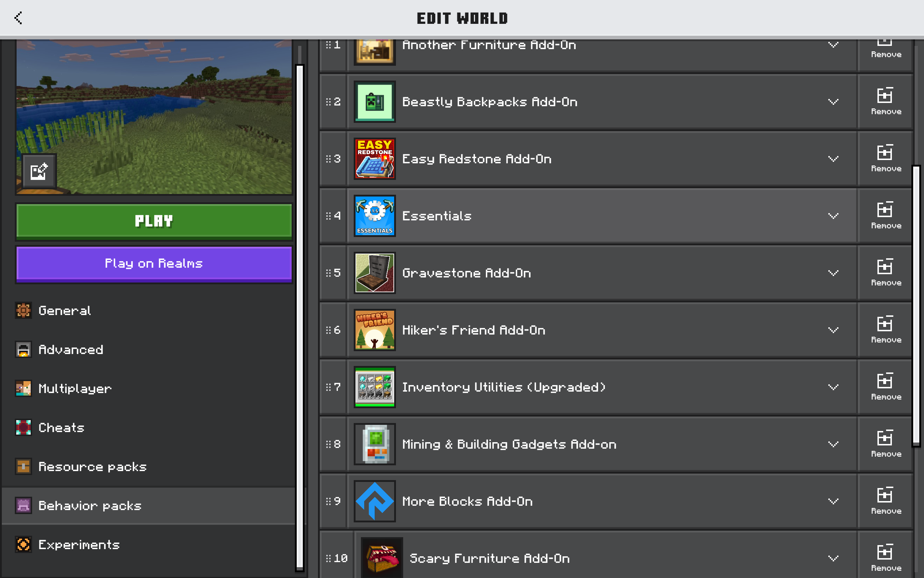This screenshot has width=924, height=578.
Task: Expand the More Blocks Add-On details
Action: pos(833,501)
